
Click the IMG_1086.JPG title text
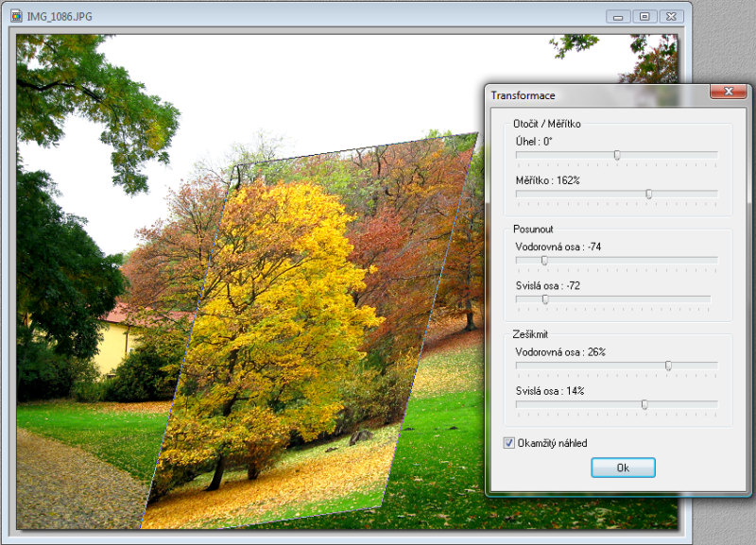point(60,16)
